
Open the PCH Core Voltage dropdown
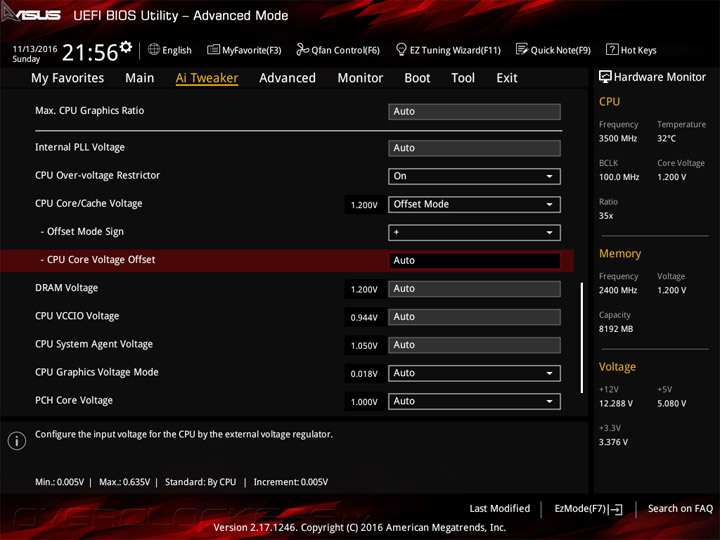[474, 401]
